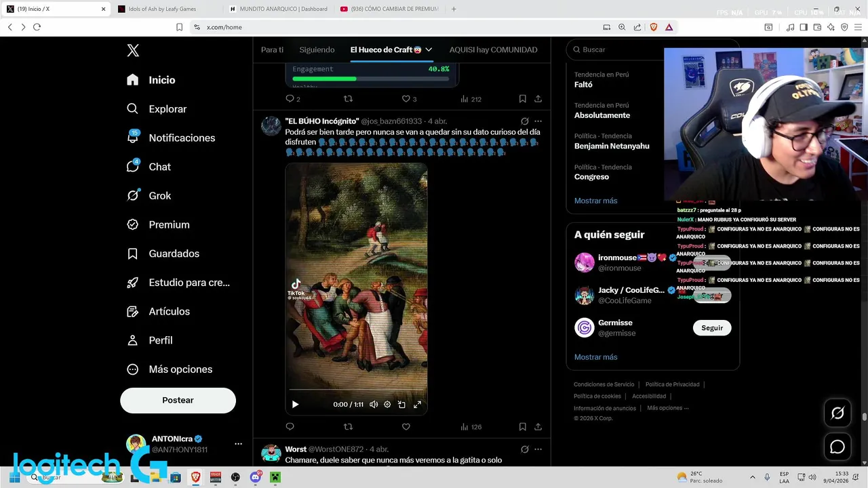Screen dimensions: 868x488
Task: Switch to Idols of Ash browser tab
Action: [167, 9]
